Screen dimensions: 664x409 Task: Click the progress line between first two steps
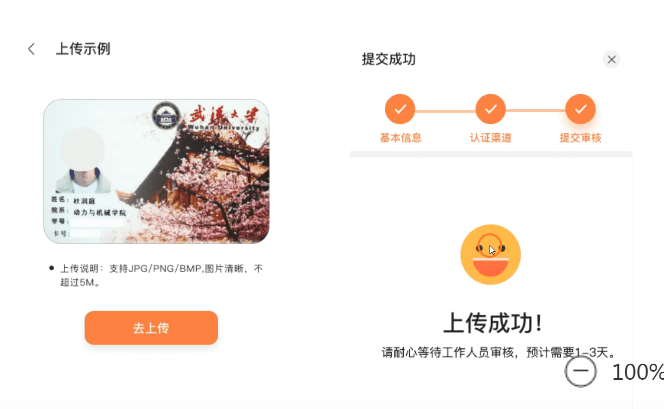click(x=445, y=111)
